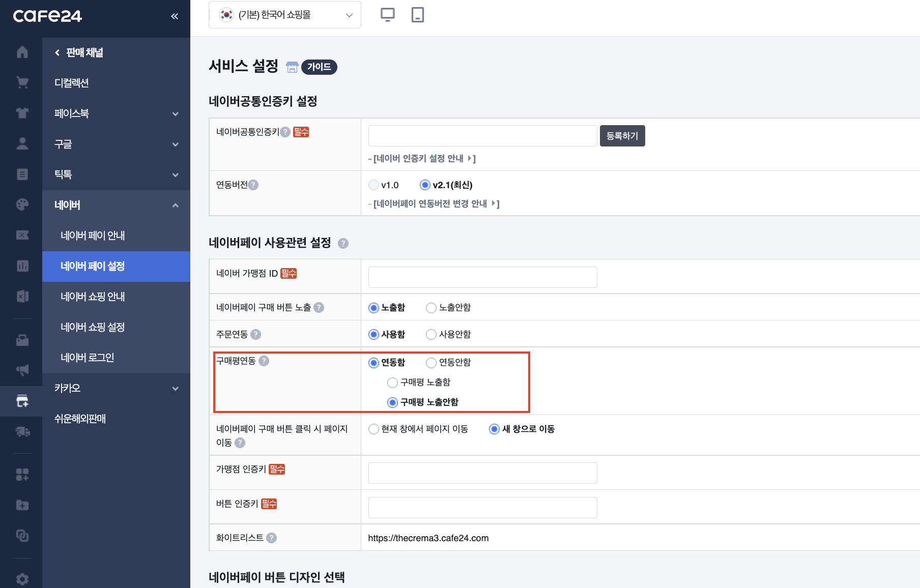Viewport: 920px width, 588px height.
Task: Expand 페이스북 menu section
Action: coord(116,113)
